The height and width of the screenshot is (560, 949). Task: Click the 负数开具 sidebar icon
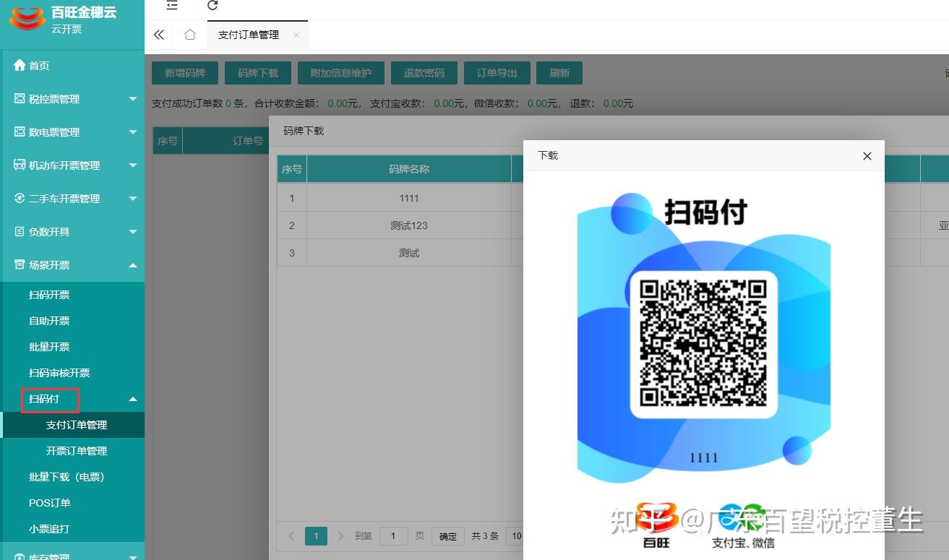click(20, 232)
